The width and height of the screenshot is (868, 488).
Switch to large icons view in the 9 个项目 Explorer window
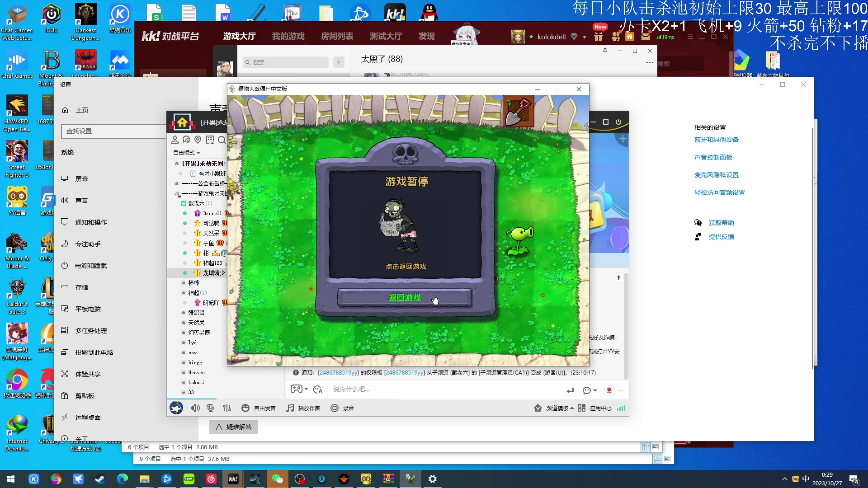click(x=667, y=459)
